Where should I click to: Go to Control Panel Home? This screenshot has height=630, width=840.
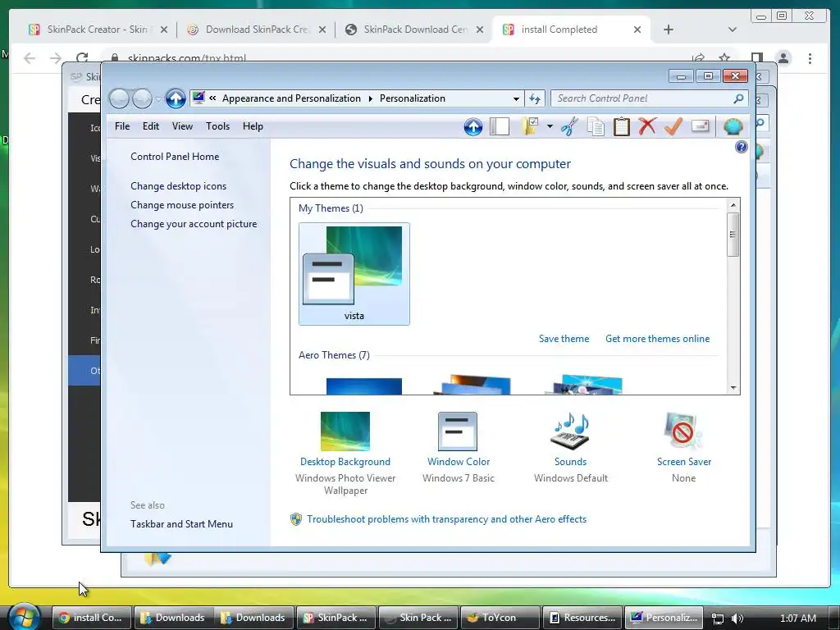coord(175,157)
